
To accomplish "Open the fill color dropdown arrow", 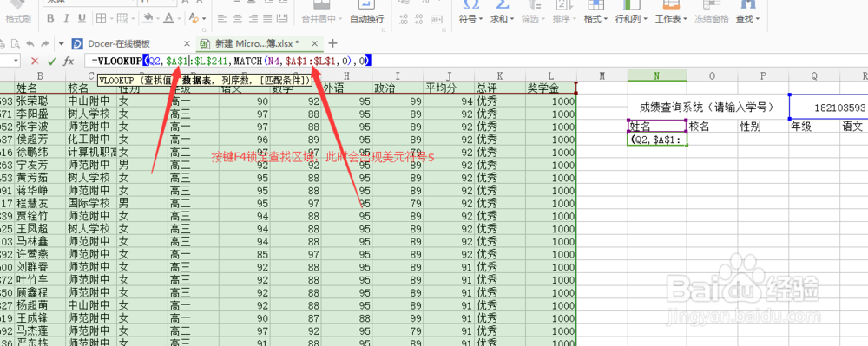I will [157, 19].
